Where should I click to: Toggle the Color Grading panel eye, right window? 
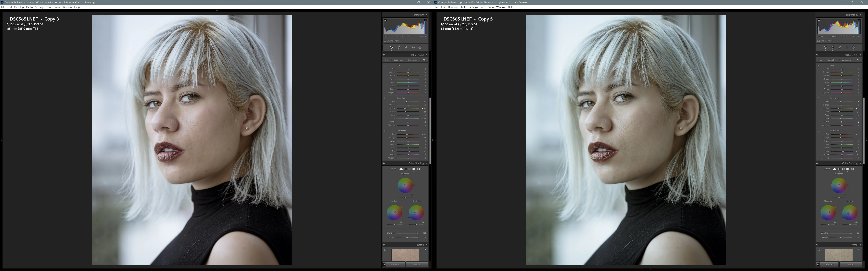(817, 163)
